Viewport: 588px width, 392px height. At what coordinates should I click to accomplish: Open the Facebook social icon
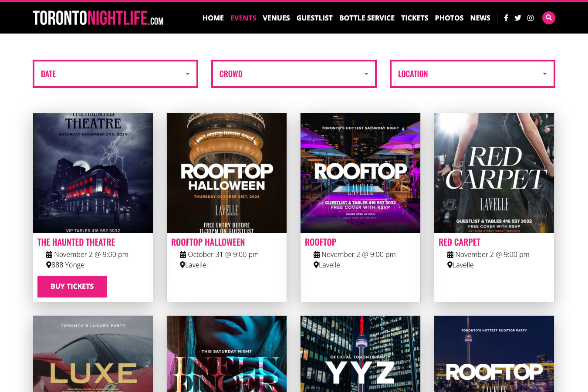click(506, 18)
